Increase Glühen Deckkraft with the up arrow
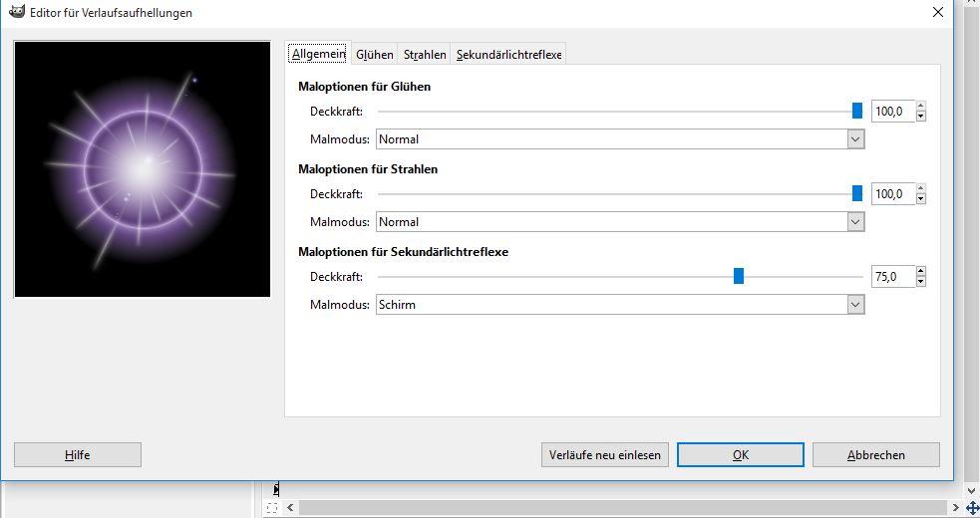 (x=920, y=107)
